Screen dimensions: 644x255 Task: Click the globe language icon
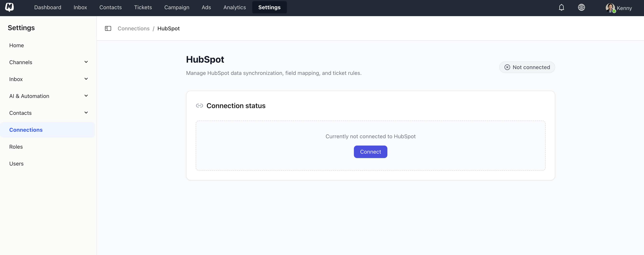pyautogui.click(x=582, y=7)
